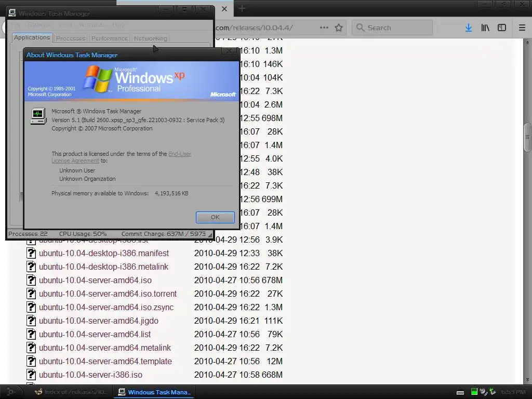Switch to Index of /releases taskbar button
Viewport: 532px width, 399px height.
click(71, 392)
